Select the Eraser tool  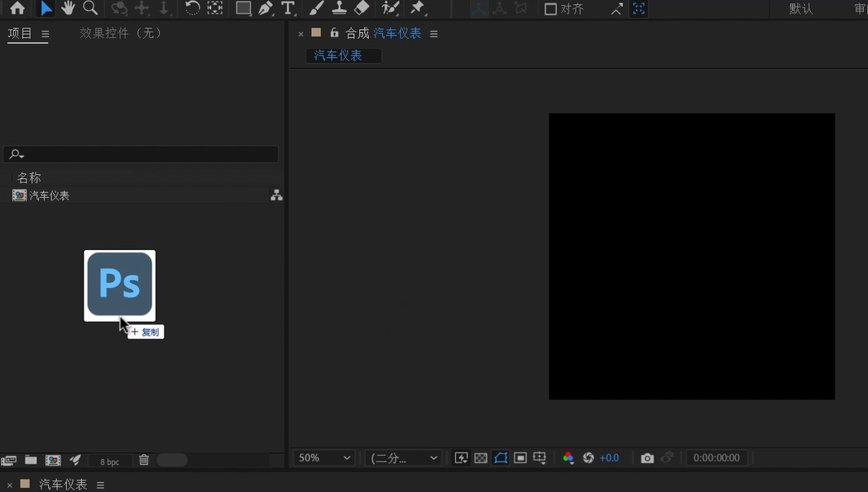pos(362,7)
